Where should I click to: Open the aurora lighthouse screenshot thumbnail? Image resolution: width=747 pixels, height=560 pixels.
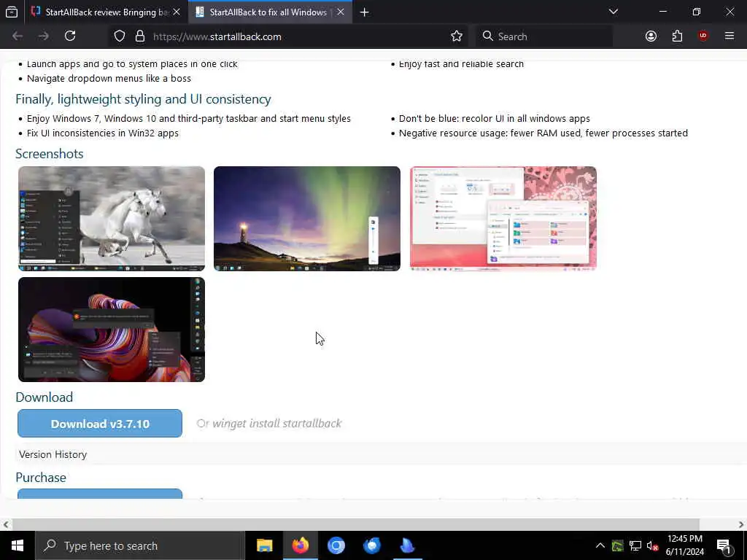coord(307,219)
